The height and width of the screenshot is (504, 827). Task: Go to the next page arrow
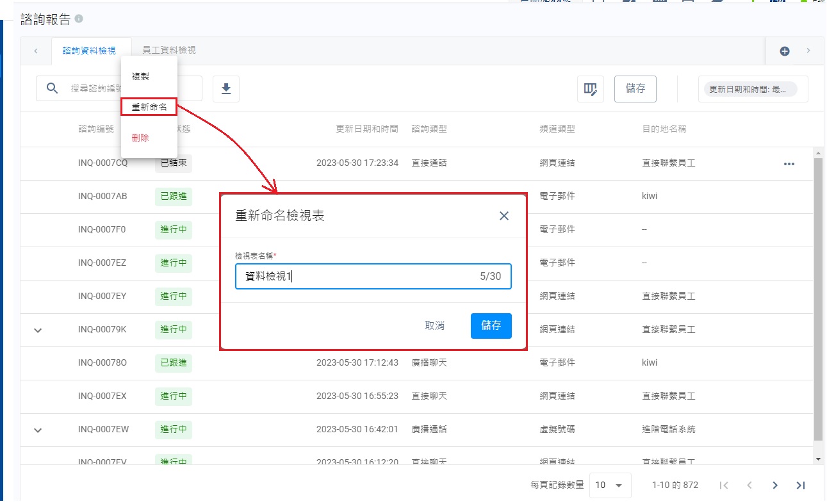tap(774, 485)
